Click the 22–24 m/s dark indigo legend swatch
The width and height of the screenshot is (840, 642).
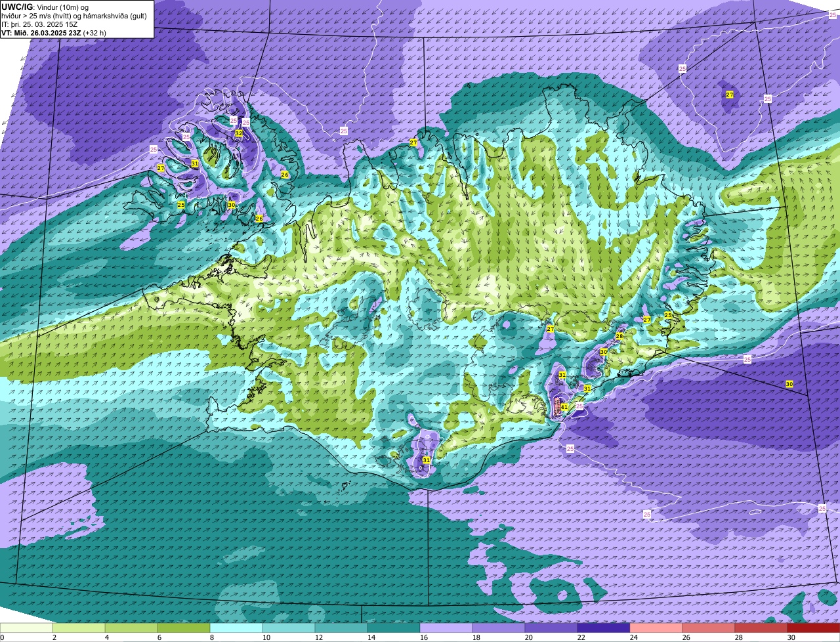pyautogui.click(x=604, y=628)
